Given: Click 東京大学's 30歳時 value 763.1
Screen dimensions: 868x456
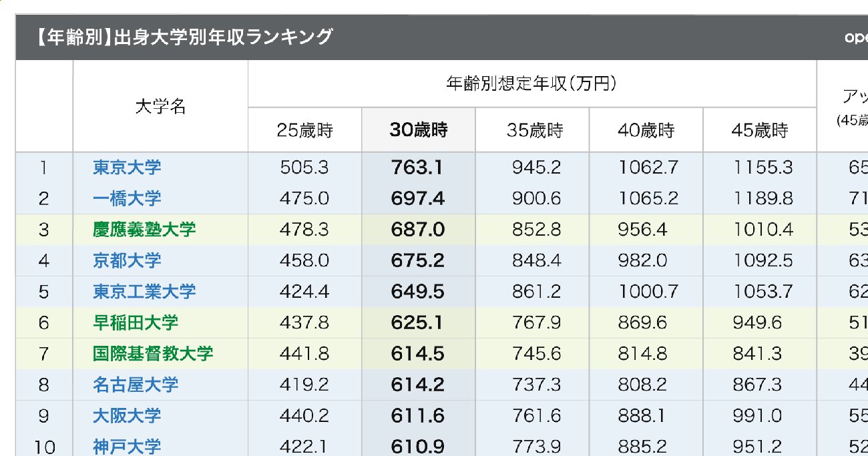Looking at the screenshot, I should point(418,167).
